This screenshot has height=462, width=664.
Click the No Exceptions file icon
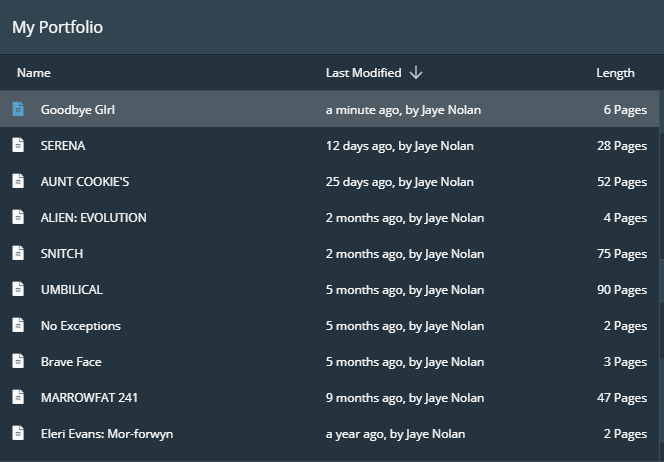(x=18, y=325)
